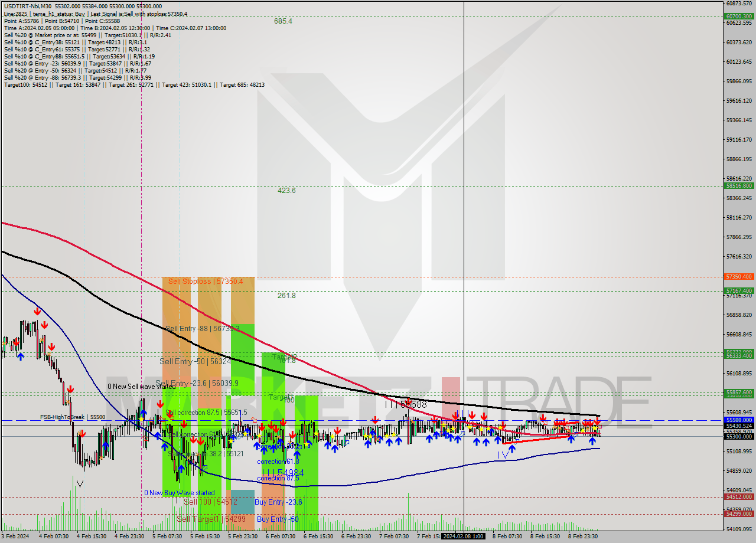756x543 pixels.
Task: Click the orange 57350.400 price tag
Action: coord(739,276)
